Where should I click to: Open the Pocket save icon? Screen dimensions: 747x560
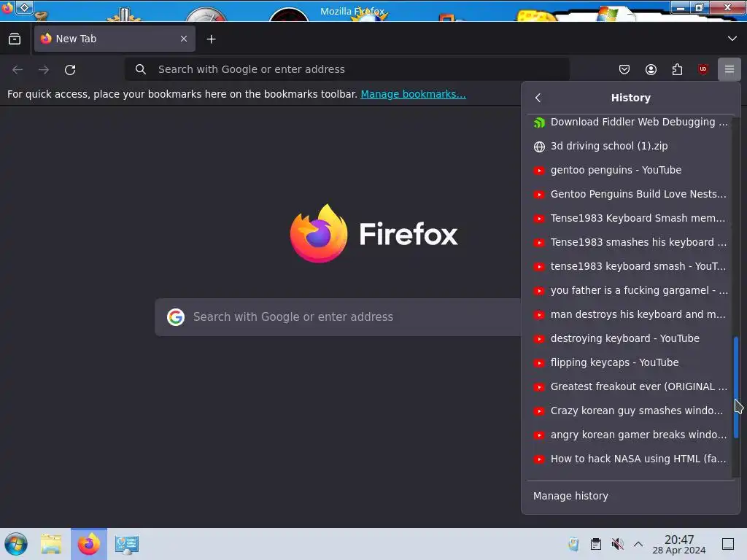pyautogui.click(x=624, y=69)
